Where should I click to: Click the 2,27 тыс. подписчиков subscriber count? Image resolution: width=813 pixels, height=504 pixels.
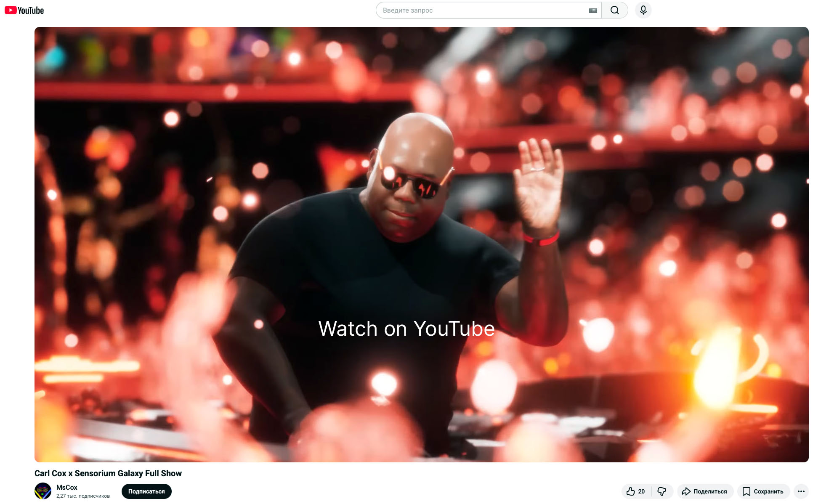point(83,496)
